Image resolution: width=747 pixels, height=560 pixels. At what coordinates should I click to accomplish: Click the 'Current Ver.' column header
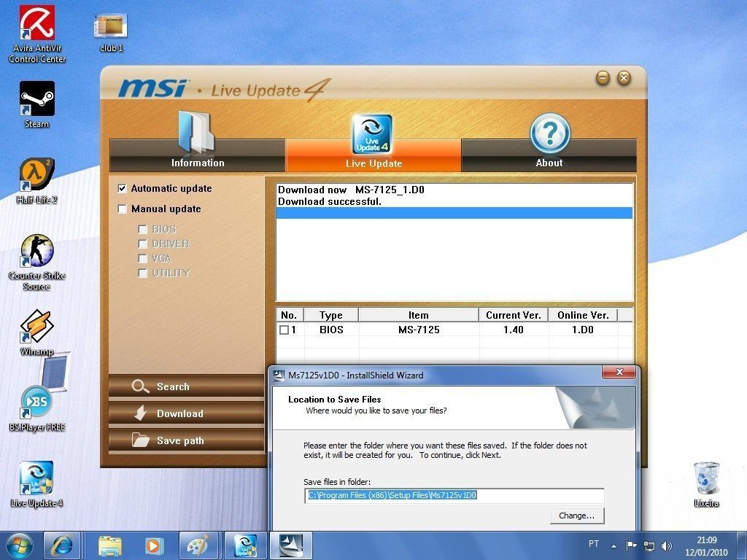(514, 315)
